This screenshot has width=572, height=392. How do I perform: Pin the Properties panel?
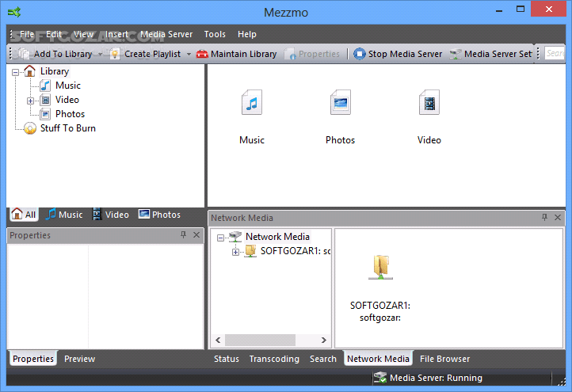pos(184,235)
